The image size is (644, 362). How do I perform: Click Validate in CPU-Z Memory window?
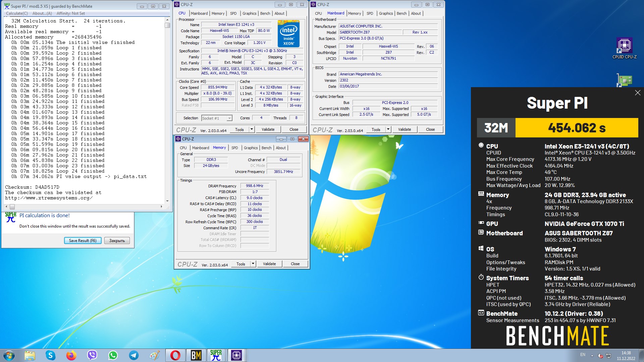click(x=269, y=264)
